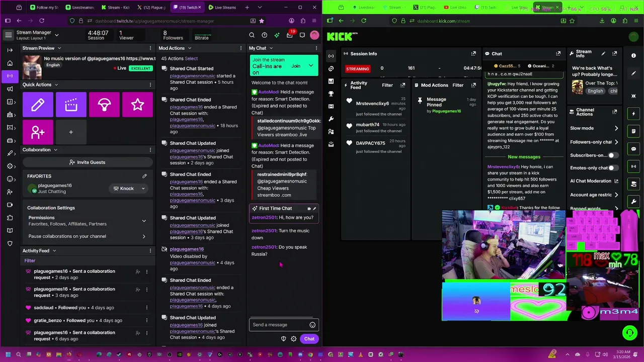644x362 pixels.
Task: Open emote picker in Twitch chat input
Action: tap(312, 325)
